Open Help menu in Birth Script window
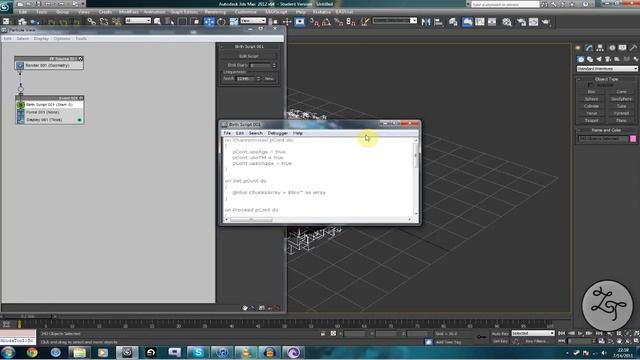 point(298,133)
